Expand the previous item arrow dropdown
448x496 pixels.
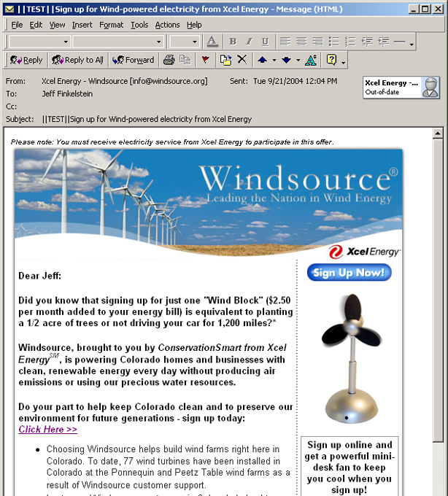274,60
